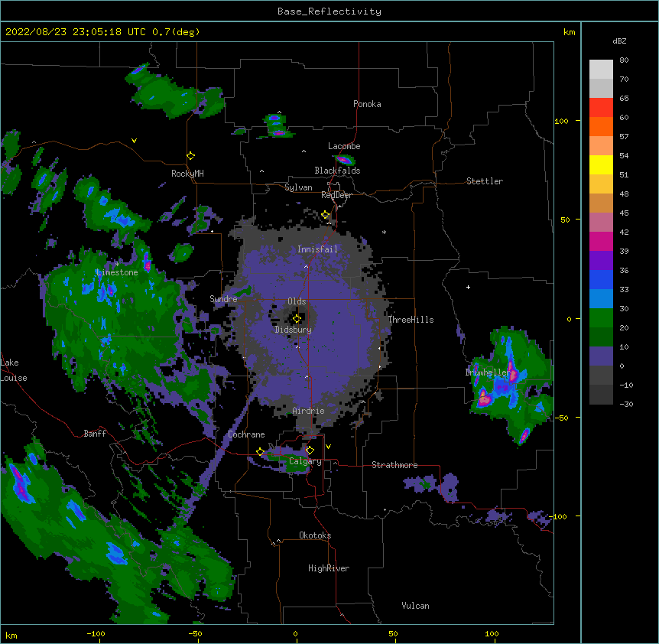Pick the yellow diamond marker below RedDeer
This screenshot has height=644, width=659.
(x=326, y=215)
